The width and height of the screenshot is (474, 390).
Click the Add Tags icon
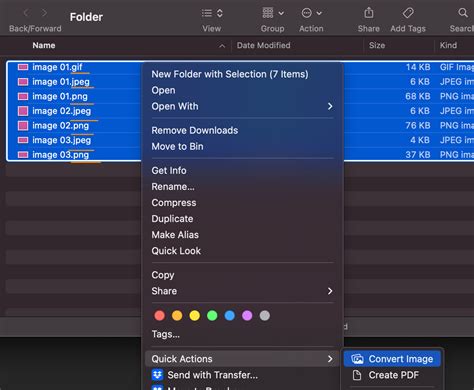click(x=408, y=13)
